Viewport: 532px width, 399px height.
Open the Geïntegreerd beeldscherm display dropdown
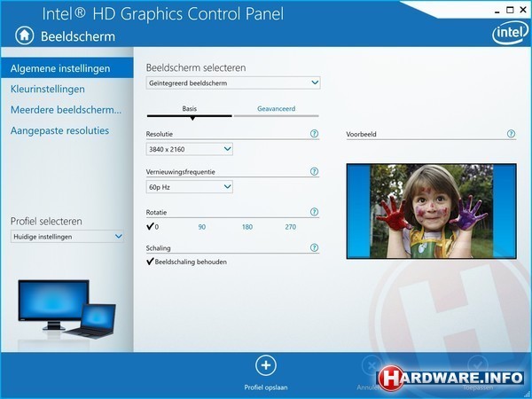pyautogui.click(x=233, y=82)
